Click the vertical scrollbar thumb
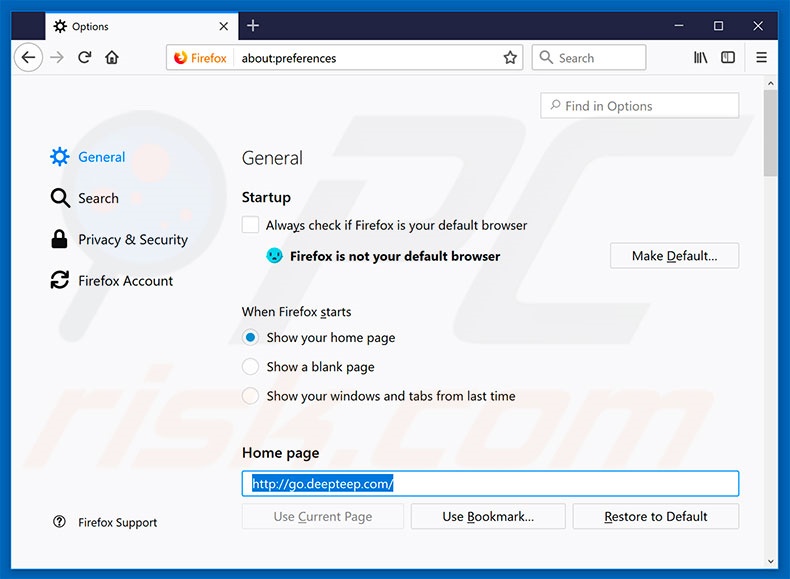The image size is (790, 579). 770,133
